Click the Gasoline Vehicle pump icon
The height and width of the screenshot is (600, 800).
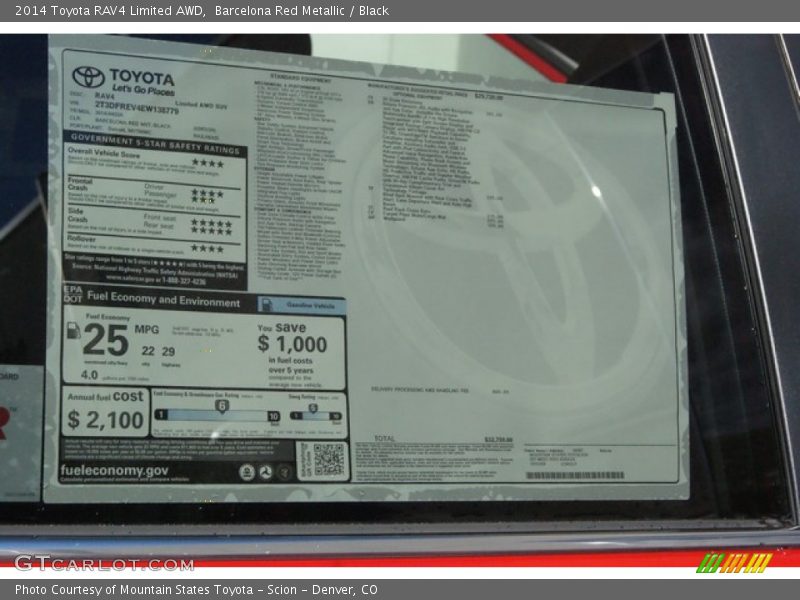[267, 305]
